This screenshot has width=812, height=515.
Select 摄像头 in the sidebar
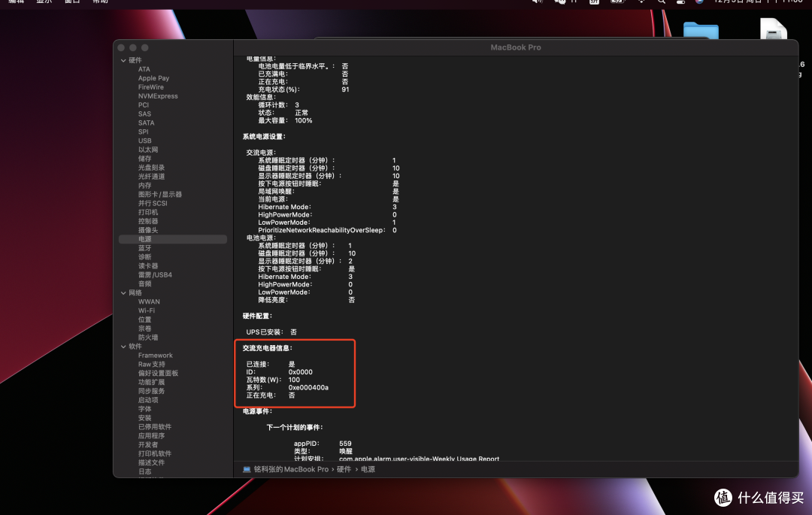coord(148,230)
